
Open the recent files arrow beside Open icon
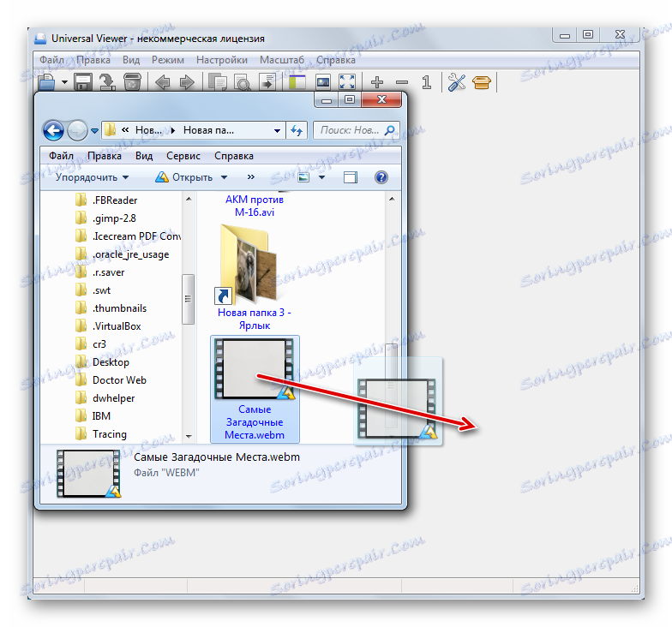tap(64, 82)
